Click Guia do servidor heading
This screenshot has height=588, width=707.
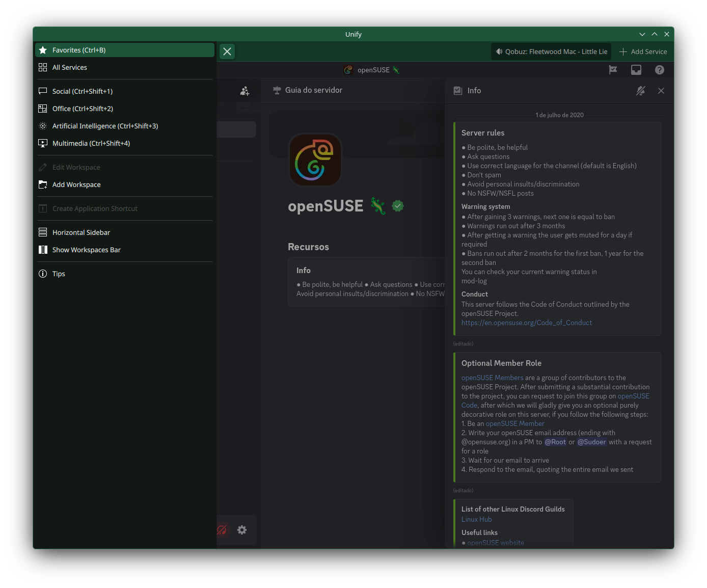pos(314,90)
